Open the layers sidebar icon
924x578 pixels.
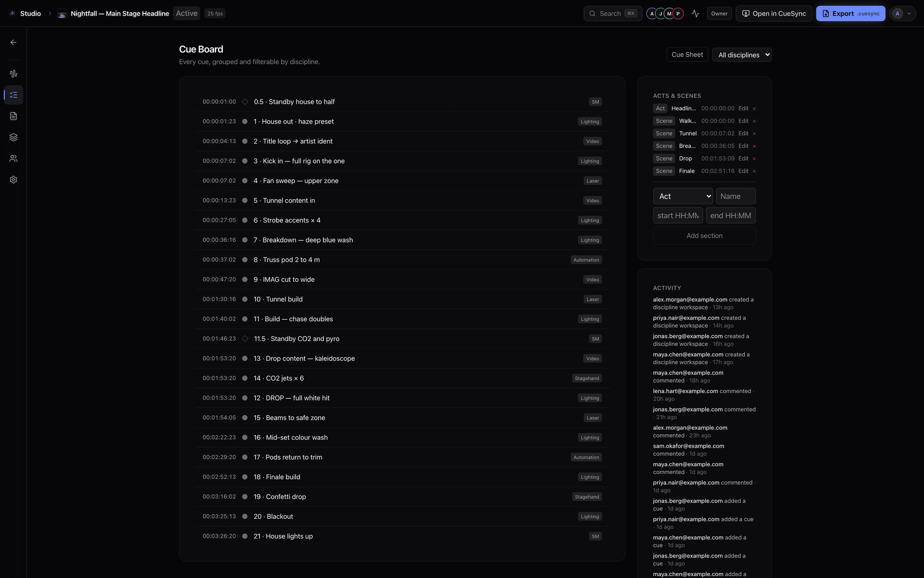13,137
